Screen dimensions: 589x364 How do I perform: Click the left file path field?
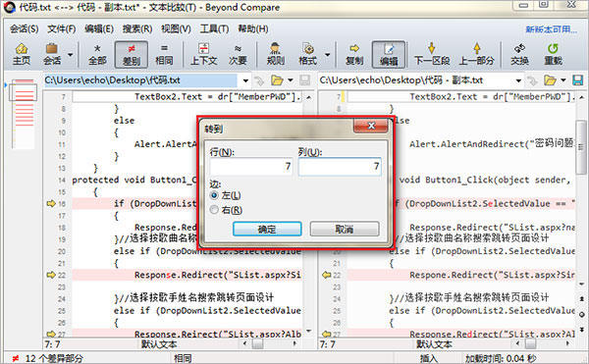(140, 80)
